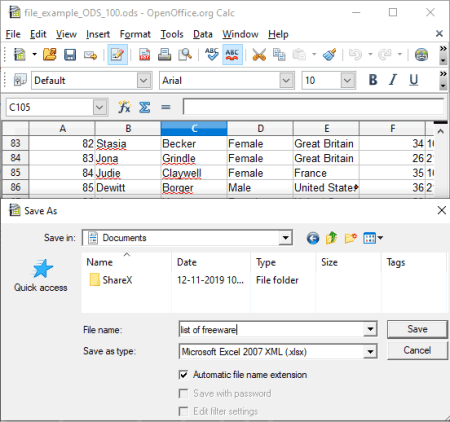This screenshot has height=422, width=450.
Task: Click the Styles and Formatting icon
Action: [x=20, y=80]
